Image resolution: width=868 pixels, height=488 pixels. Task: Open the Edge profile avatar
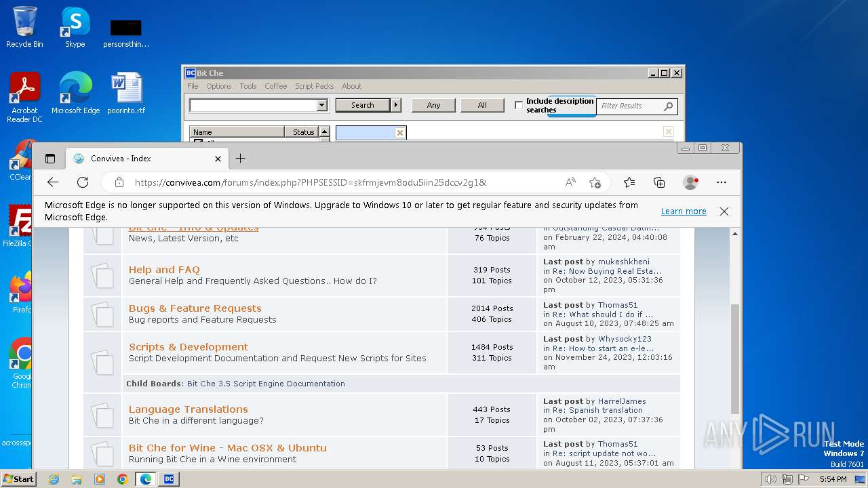pyautogui.click(x=691, y=182)
